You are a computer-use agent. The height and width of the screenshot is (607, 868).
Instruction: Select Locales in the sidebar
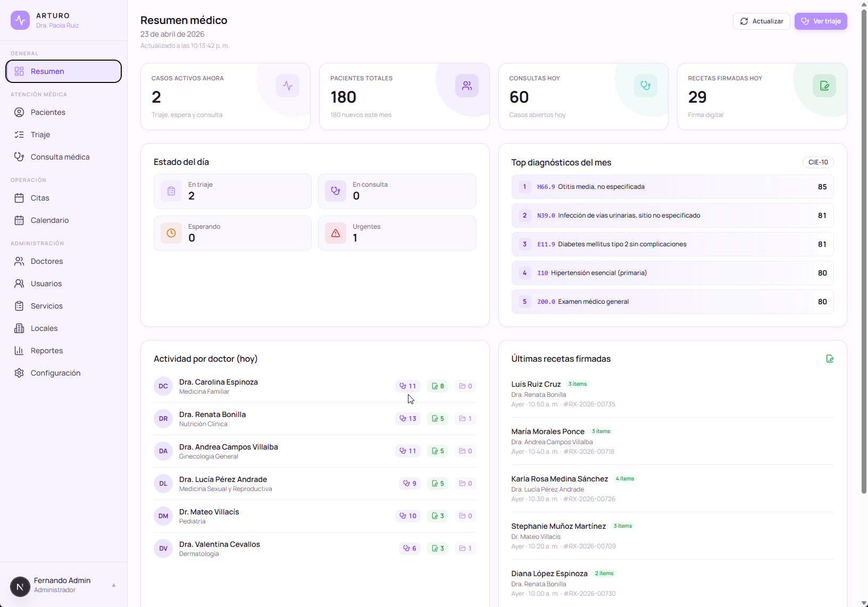point(19,328)
